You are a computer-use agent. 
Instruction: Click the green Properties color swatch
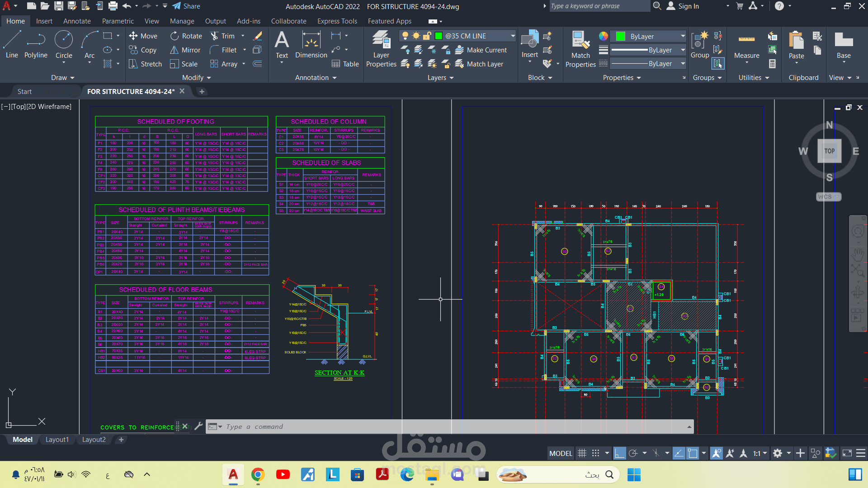(620, 37)
